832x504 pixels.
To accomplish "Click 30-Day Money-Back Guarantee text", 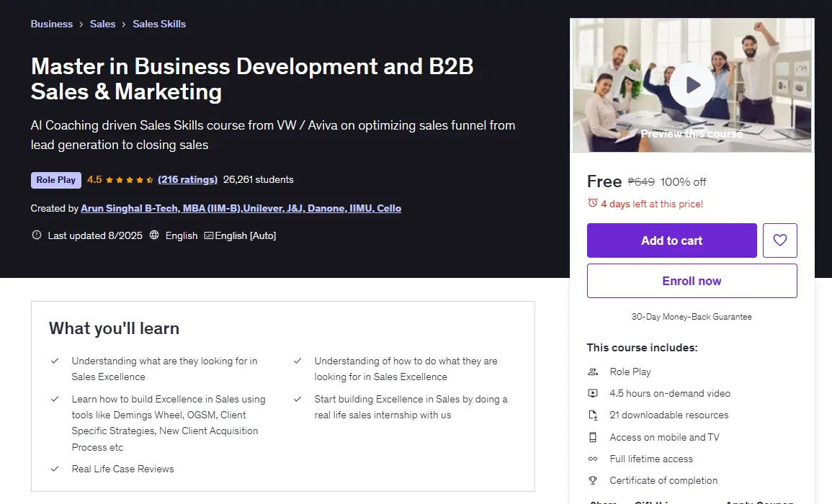I will 692,317.
